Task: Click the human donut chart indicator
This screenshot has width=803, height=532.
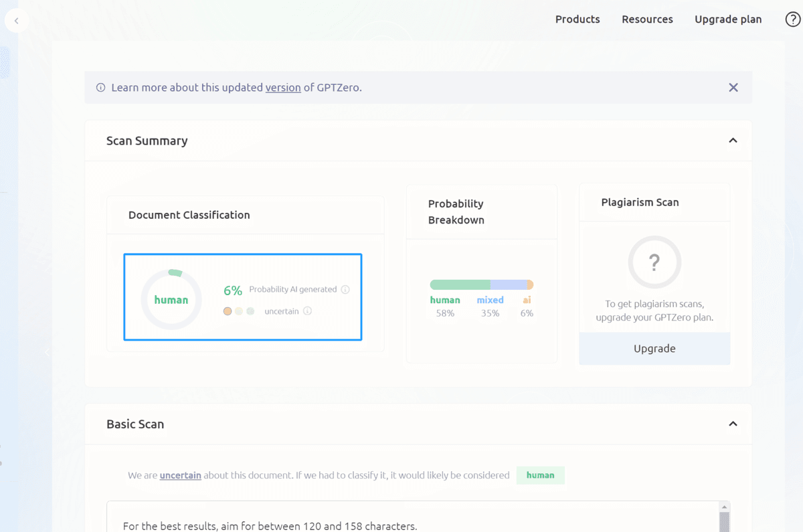Action: click(x=171, y=300)
